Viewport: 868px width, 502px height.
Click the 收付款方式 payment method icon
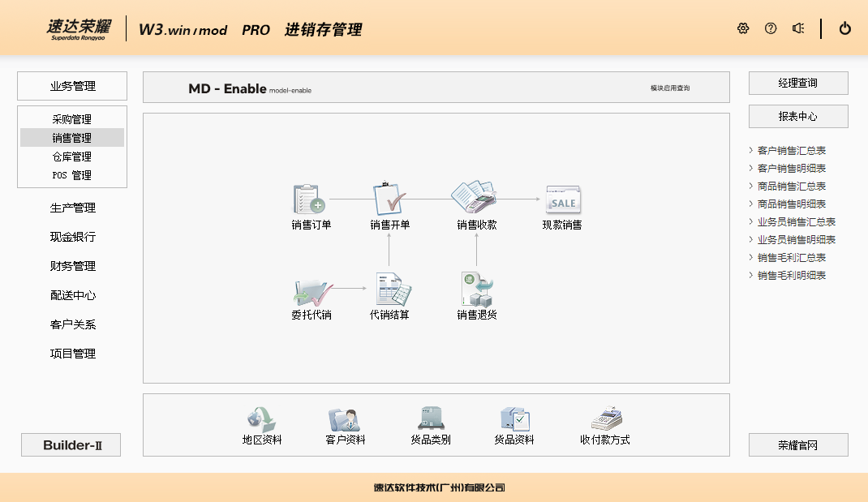[605, 420]
